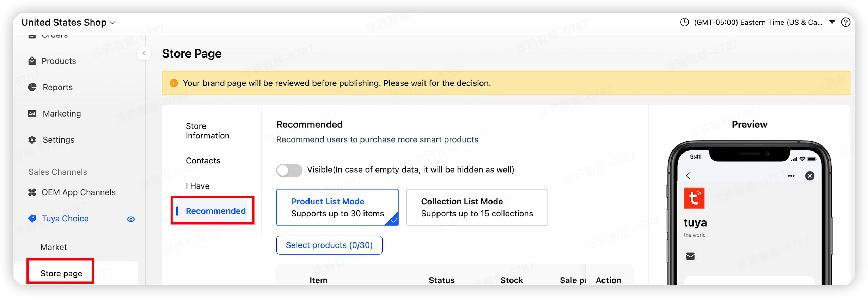
Task: Click the Status column header
Action: [441, 280]
